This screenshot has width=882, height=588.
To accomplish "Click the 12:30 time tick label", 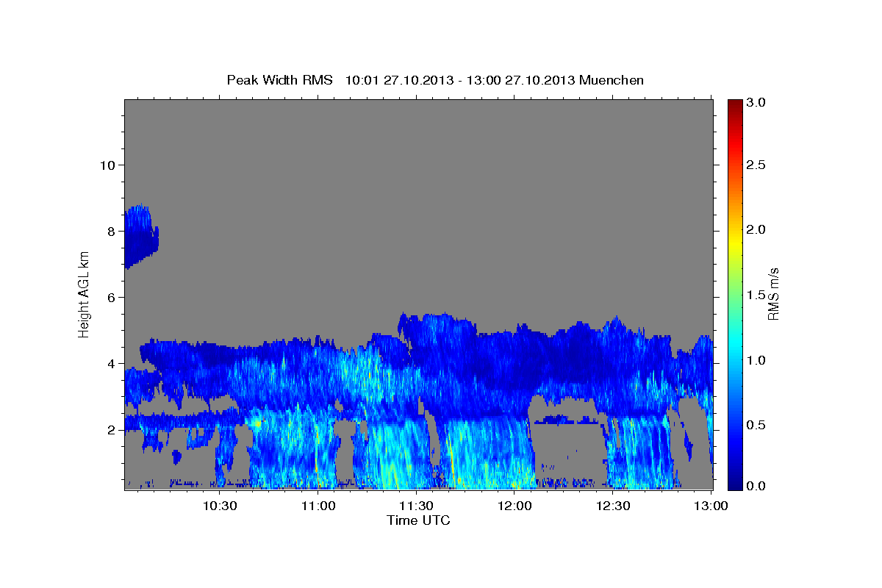I will point(613,506).
